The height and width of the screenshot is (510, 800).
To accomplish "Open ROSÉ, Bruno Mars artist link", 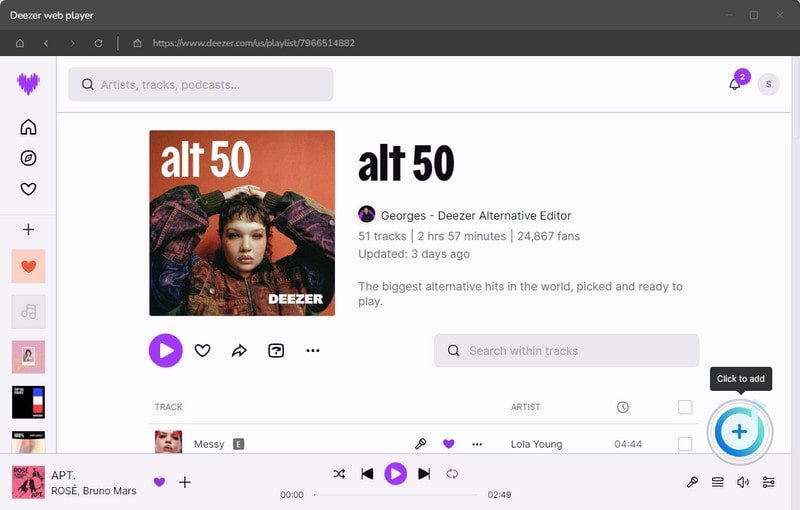I will pos(94,491).
